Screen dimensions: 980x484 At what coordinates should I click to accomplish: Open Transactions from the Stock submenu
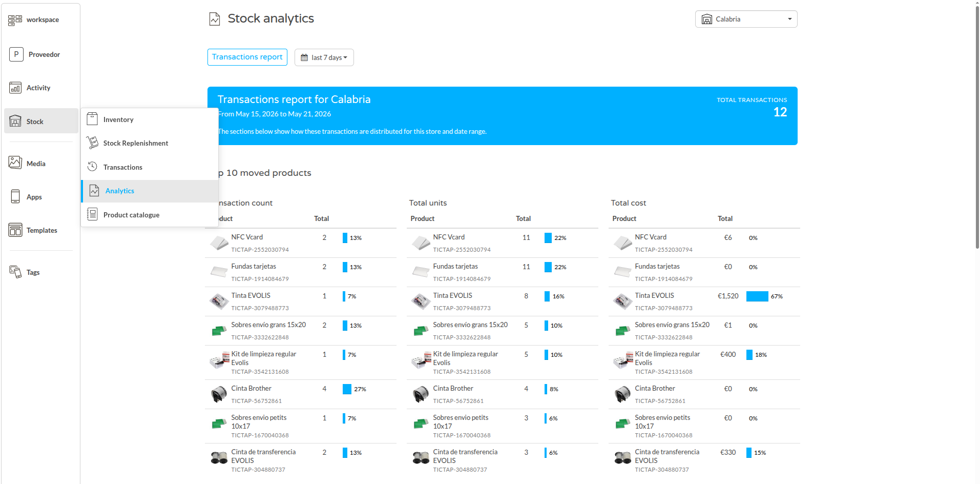click(x=150, y=167)
